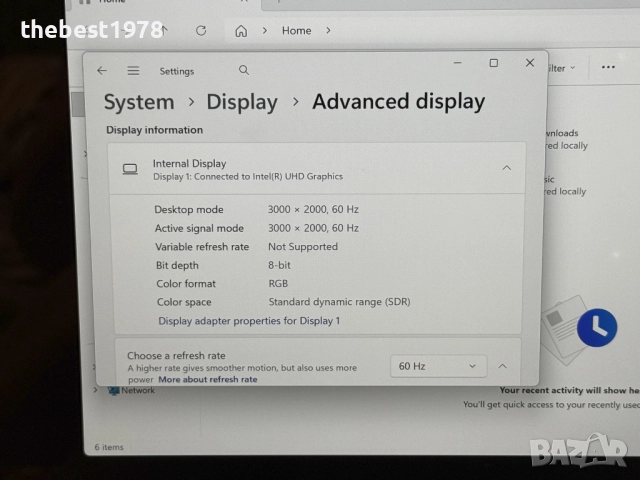The image size is (640, 480).
Task: Open the 60 Hz refresh rate dropdown
Action: click(438, 366)
